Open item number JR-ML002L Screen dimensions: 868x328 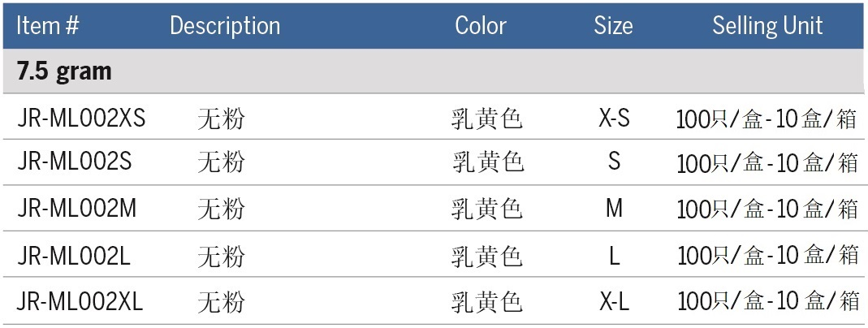[74, 256]
